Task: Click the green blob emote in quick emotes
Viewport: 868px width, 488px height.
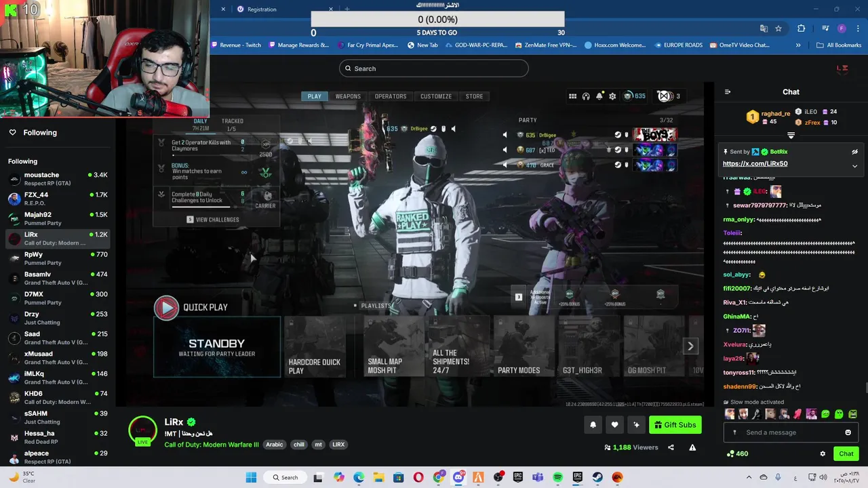Action: click(x=825, y=414)
